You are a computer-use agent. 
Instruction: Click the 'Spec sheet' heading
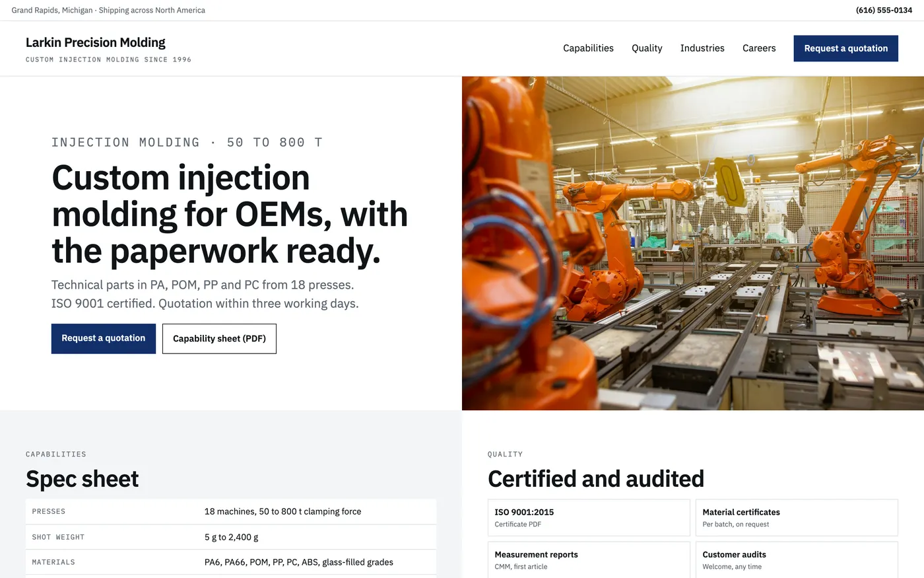point(82,479)
